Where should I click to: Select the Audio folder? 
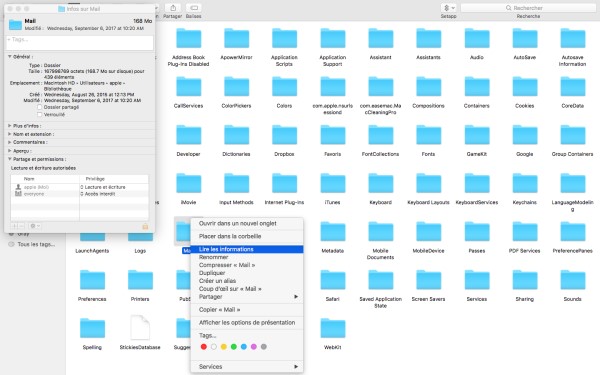click(477, 38)
